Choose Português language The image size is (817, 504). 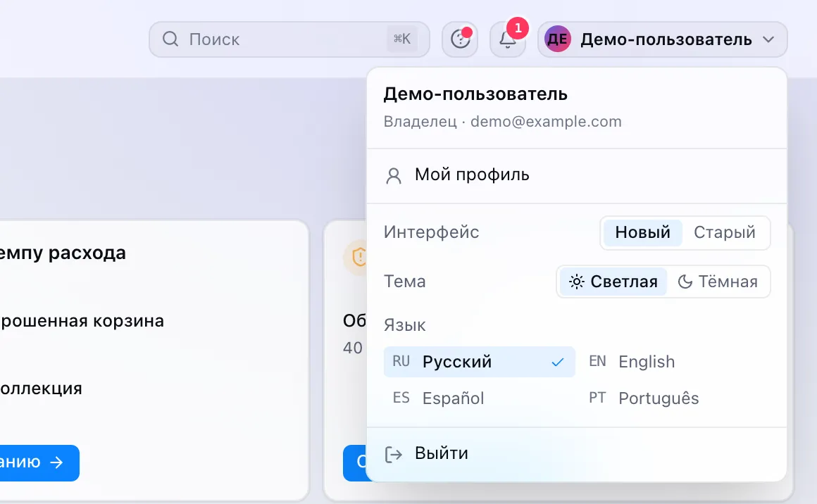point(675,398)
